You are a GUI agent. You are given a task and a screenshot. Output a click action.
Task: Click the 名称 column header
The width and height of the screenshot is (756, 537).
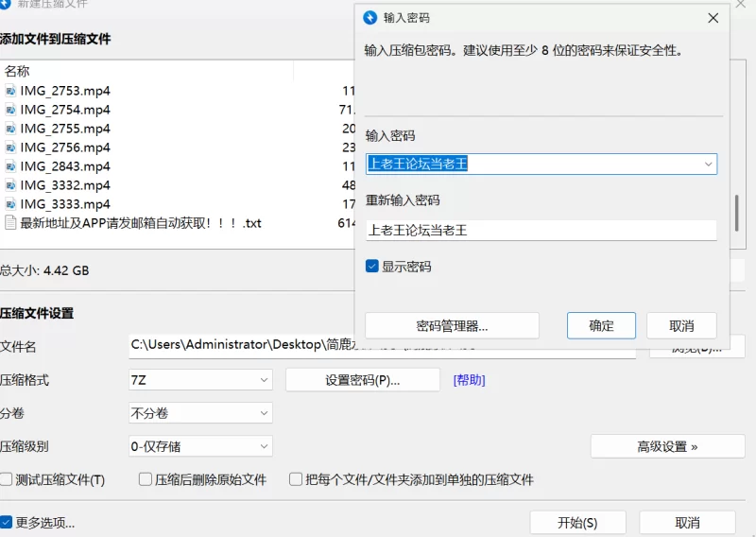(x=17, y=72)
